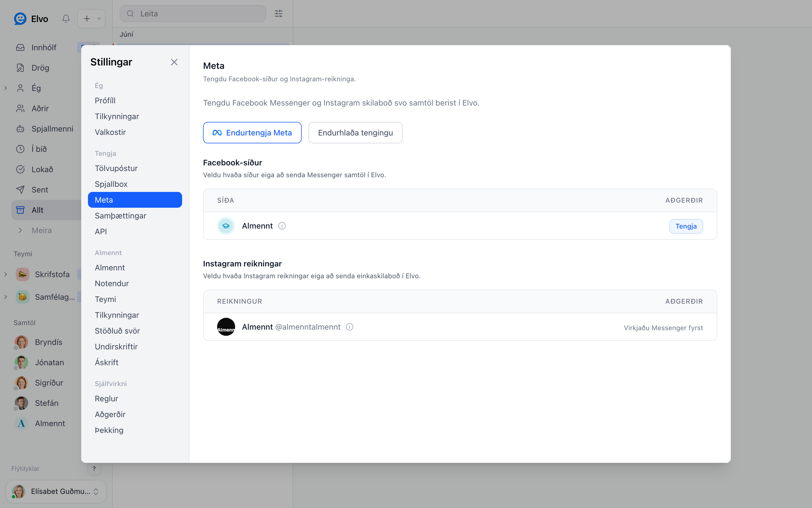
Task: Click info icon next to @almenntalmennt
Action: [349, 327]
